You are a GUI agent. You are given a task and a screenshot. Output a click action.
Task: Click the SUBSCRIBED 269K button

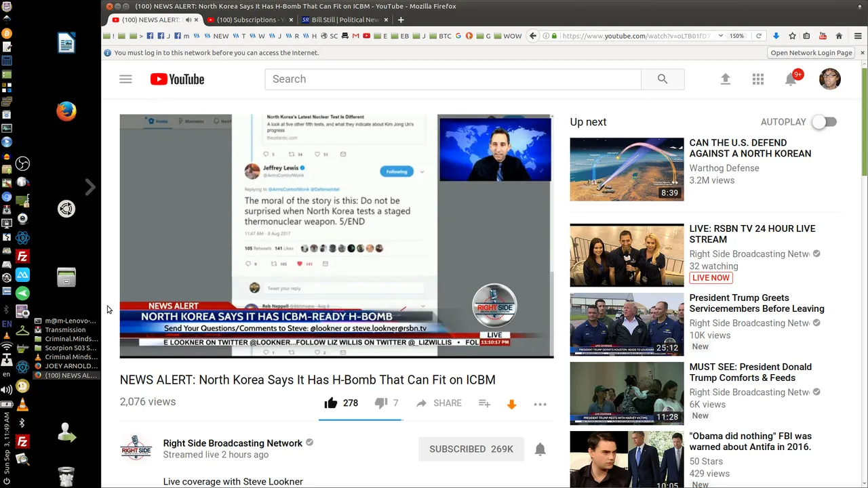471,449
